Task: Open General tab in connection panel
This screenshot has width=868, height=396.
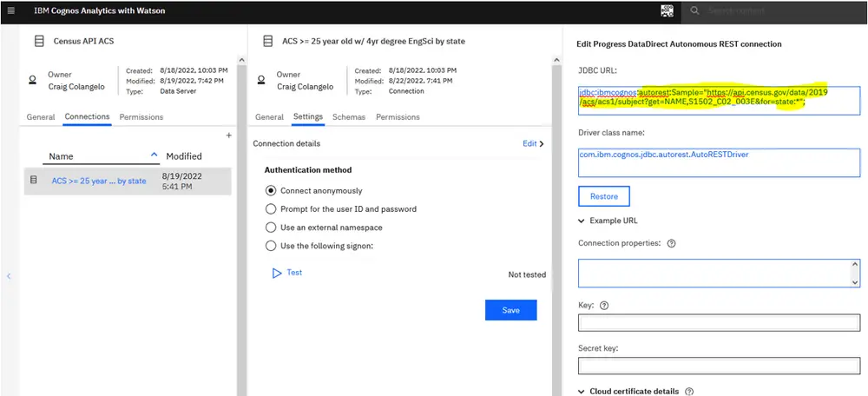Action: (269, 117)
